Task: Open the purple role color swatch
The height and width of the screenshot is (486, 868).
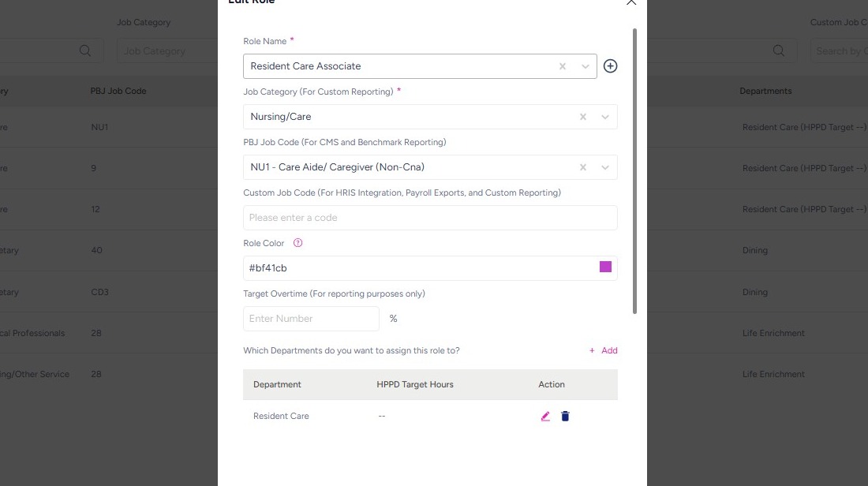Action: pos(605,267)
